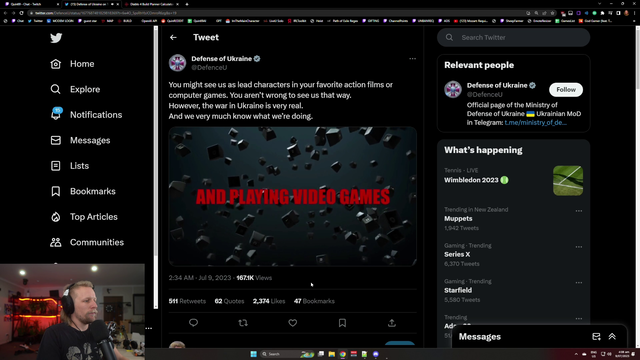Open the Starfield trending topic

point(458,290)
